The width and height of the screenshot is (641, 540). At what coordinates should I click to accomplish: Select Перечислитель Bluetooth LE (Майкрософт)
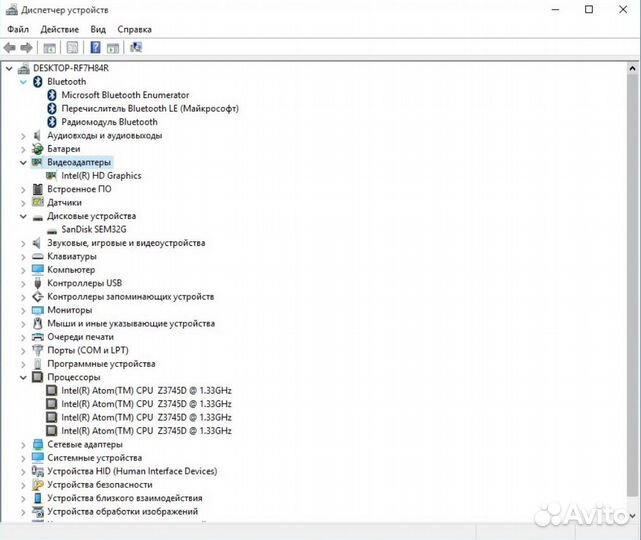(x=150, y=108)
